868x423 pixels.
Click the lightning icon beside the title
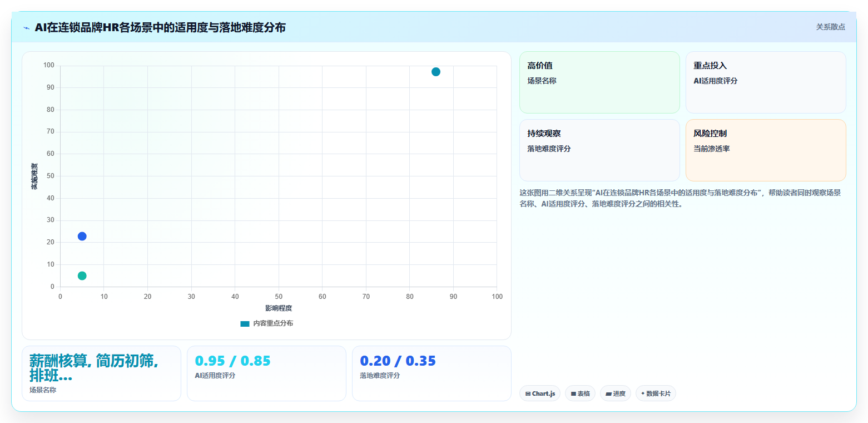(x=27, y=28)
